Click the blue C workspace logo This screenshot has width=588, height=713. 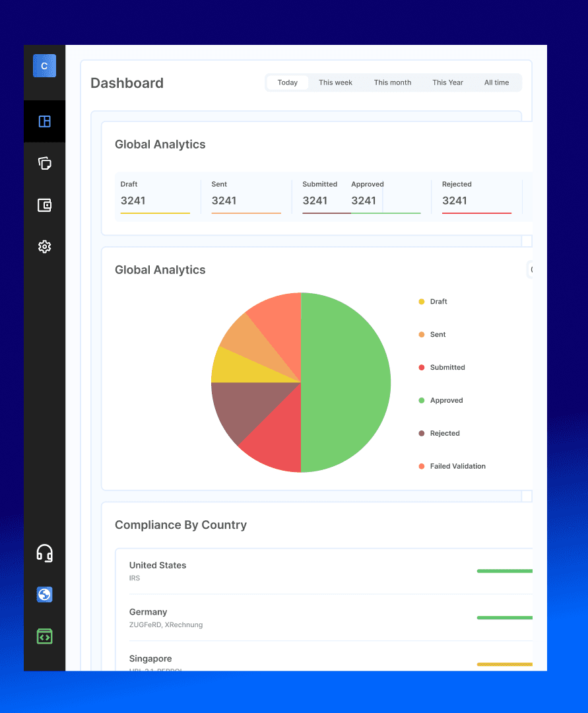[44, 66]
